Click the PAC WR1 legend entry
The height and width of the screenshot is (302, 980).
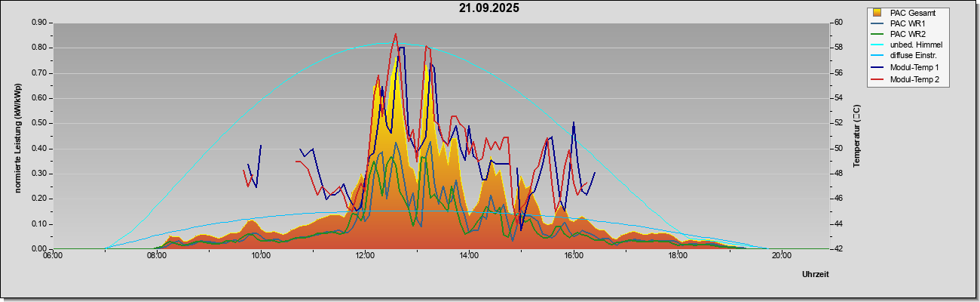pos(897,23)
